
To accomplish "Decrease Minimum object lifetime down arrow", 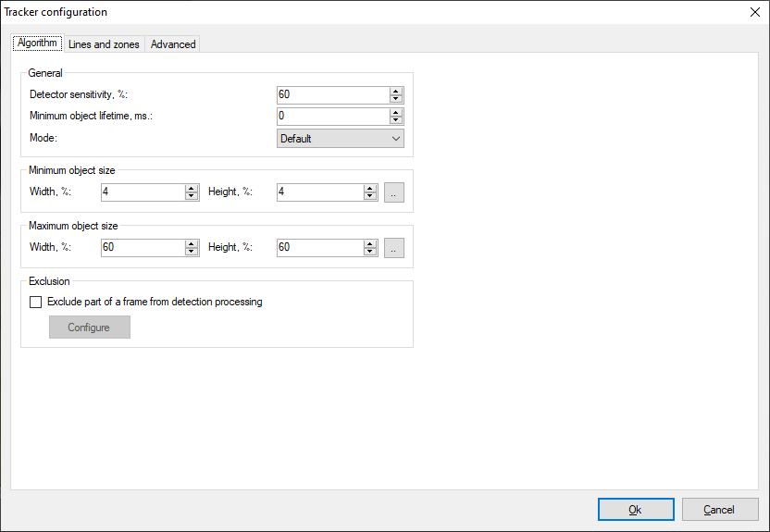I will (x=396, y=120).
